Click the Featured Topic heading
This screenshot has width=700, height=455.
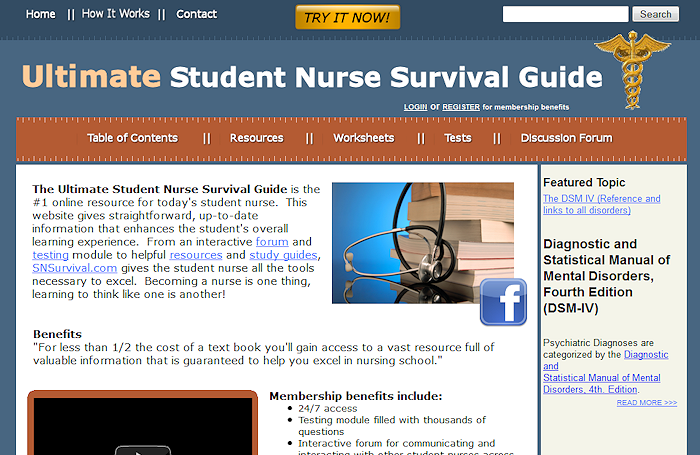584,182
